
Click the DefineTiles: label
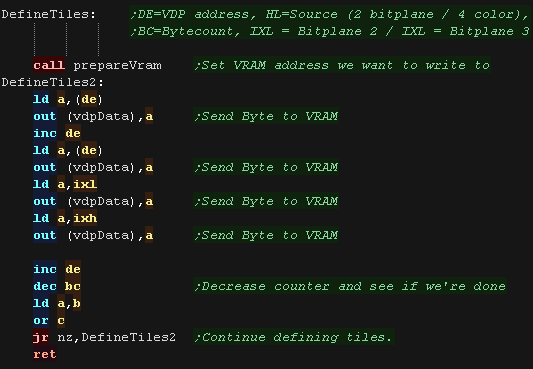pyautogui.click(x=49, y=14)
